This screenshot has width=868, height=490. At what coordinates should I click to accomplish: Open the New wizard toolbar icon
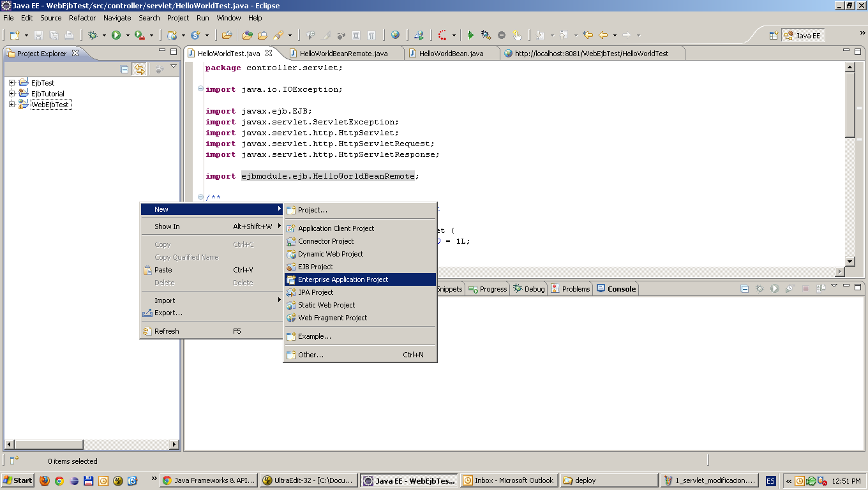pos(15,35)
